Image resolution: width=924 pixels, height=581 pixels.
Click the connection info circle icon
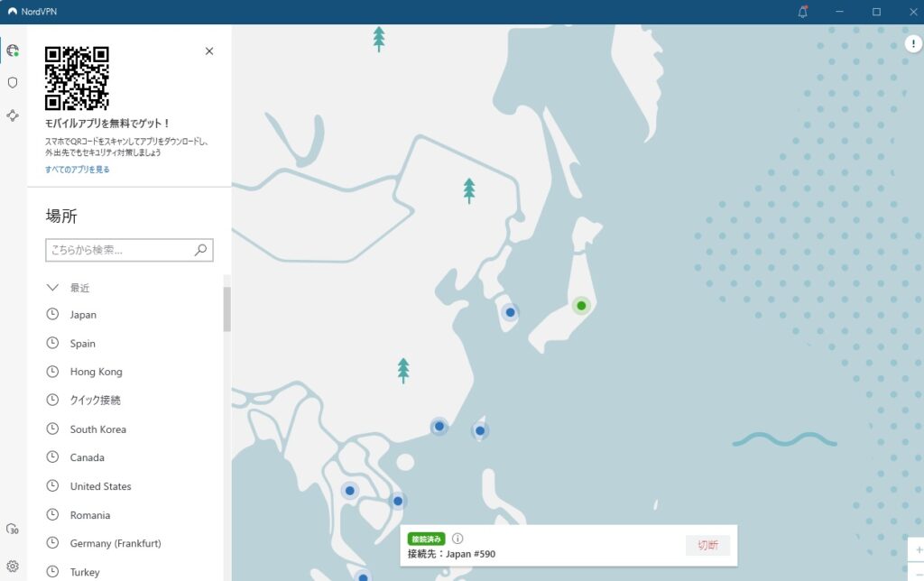[x=457, y=539]
